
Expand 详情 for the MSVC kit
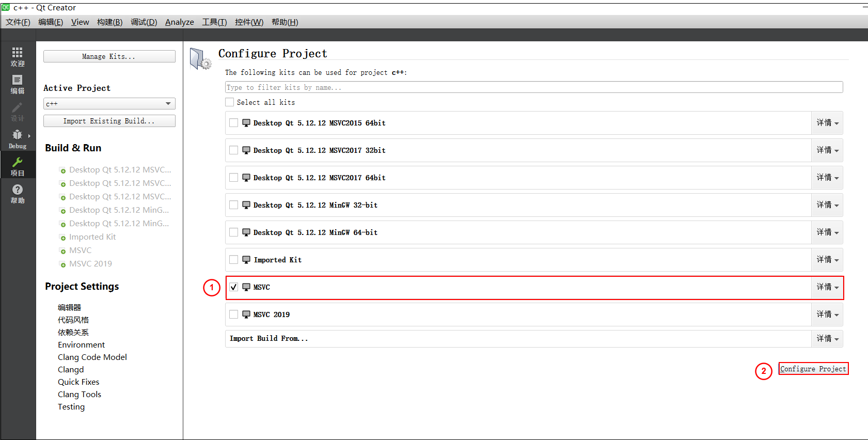tap(827, 287)
